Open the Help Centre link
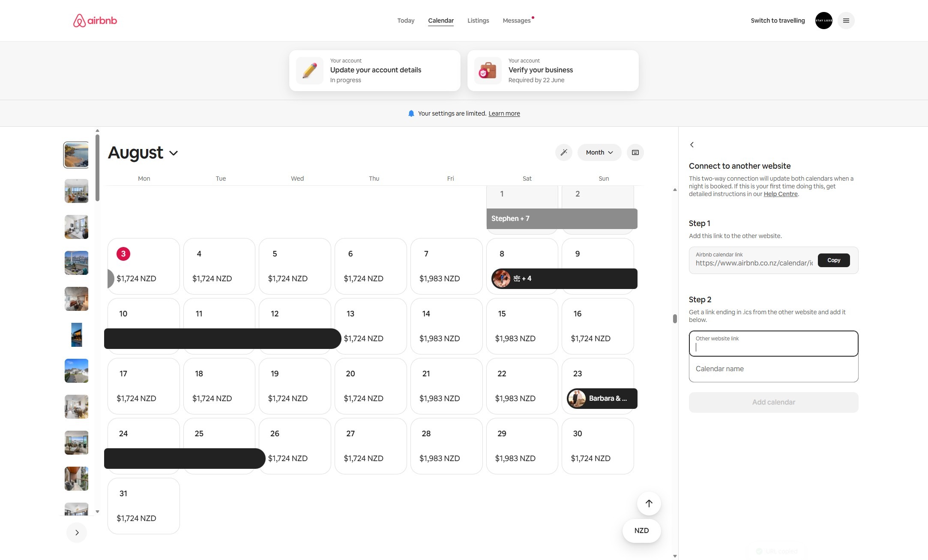The height and width of the screenshot is (560, 928). point(780,194)
